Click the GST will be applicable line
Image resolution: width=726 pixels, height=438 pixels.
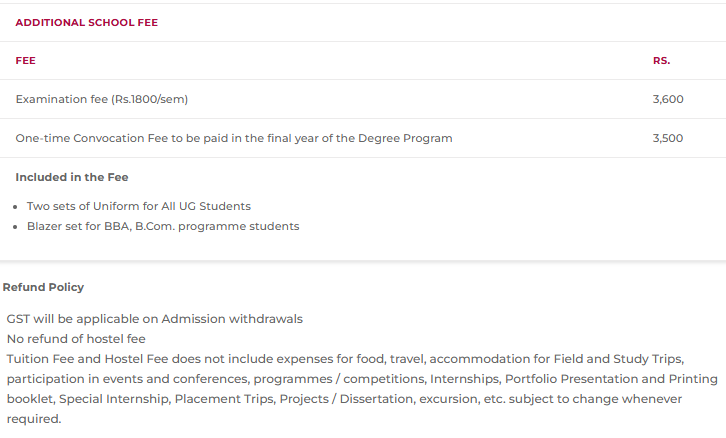pyautogui.click(x=155, y=319)
